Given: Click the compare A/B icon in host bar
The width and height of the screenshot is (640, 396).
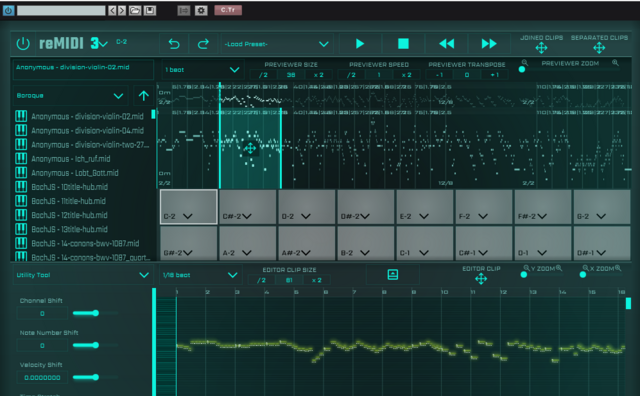Looking at the screenshot, I should [184, 10].
